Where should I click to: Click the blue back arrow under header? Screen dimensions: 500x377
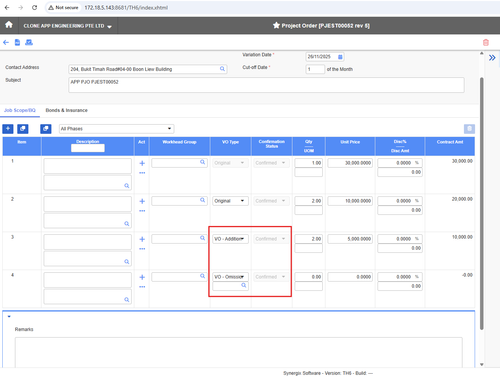click(x=6, y=42)
